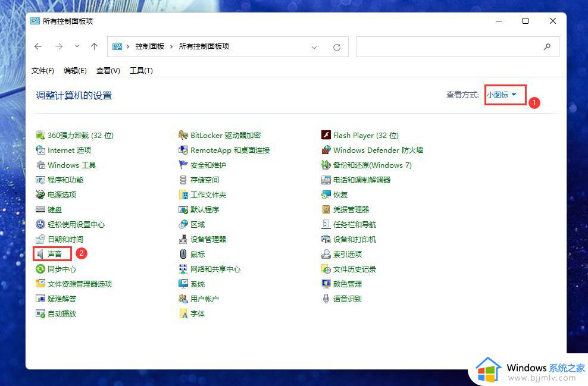Click the 控制面板 breadcrumb

(x=149, y=46)
